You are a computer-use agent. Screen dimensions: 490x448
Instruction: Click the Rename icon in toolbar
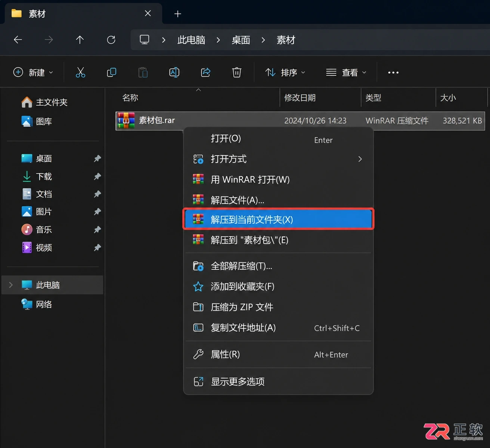click(174, 72)
